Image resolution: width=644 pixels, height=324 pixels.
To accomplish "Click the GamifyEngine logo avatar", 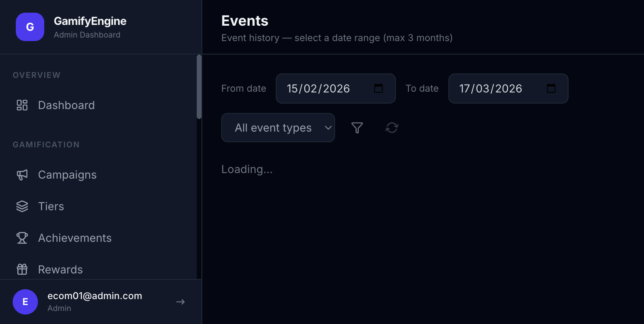I will [30, 27].
